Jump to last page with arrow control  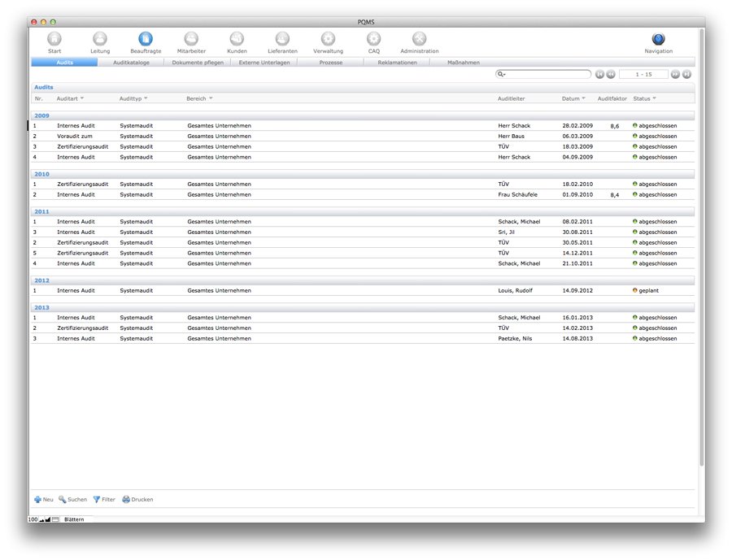[x=686, y=73]
